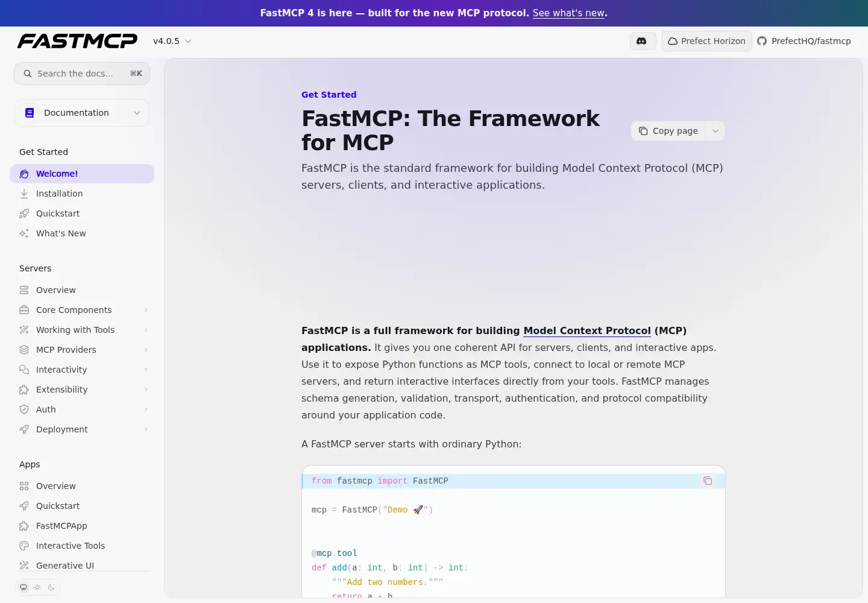
Task: Open the v4.0.5 version dropdown
Action: [x=172, y=41]
